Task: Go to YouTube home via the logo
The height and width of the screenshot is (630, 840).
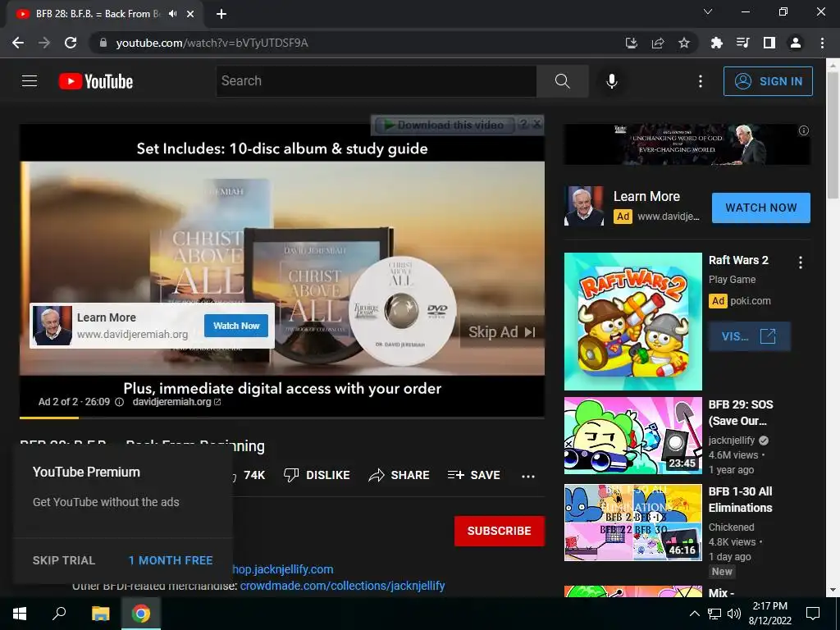Action: pos(96,81)
